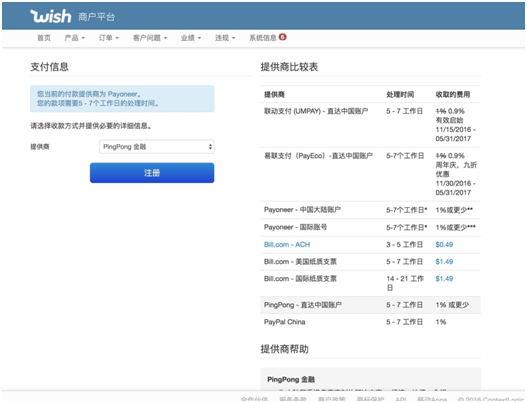Click the Wish logo in header
The width and height of the screenshot is (527, 403).
[x=51, y=16]
